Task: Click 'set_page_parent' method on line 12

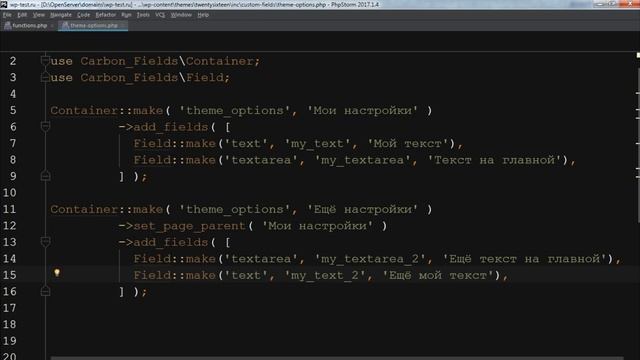Action: click(190, 225)
